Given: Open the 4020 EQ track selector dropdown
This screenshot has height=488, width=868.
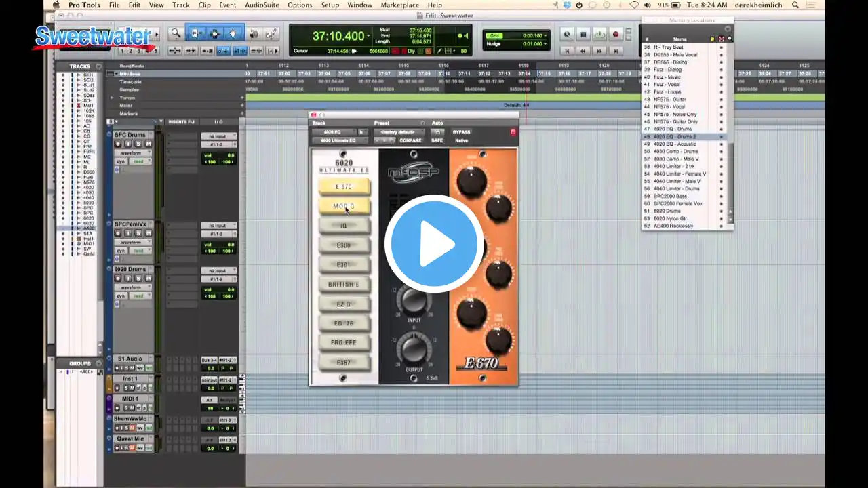Looking at the screenshot, I should click(x=333, y=132).
